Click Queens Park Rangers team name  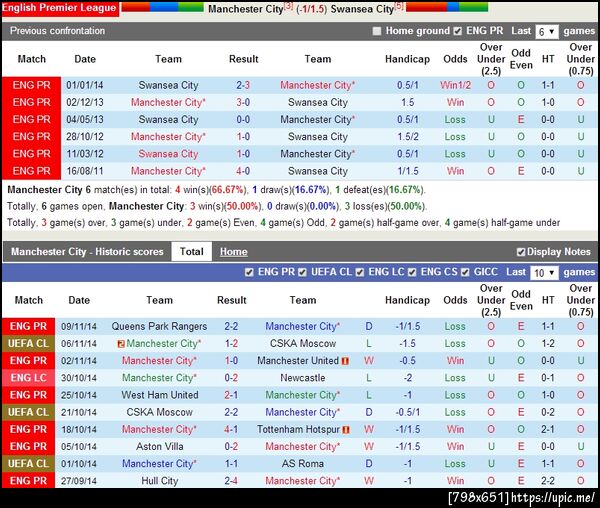[x=159, y=326]
